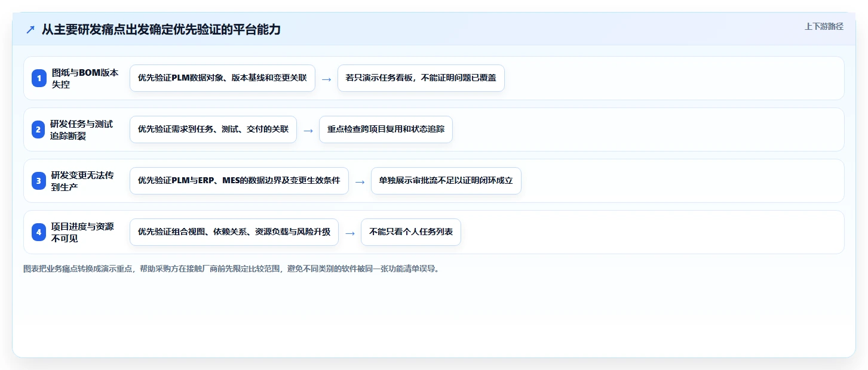Click the 优先验证需求到任务、测试、交付的关联 box
The height and width of the screenshot is (370, 868).
213,129
